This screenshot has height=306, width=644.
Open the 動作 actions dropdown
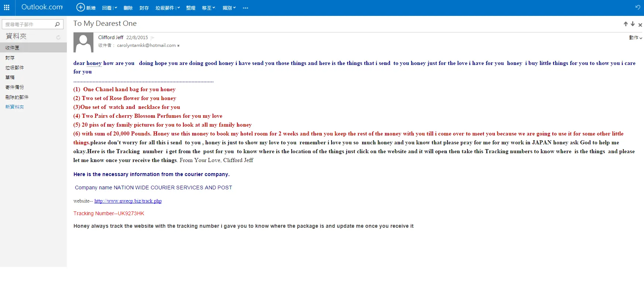[x=636, y=38]
